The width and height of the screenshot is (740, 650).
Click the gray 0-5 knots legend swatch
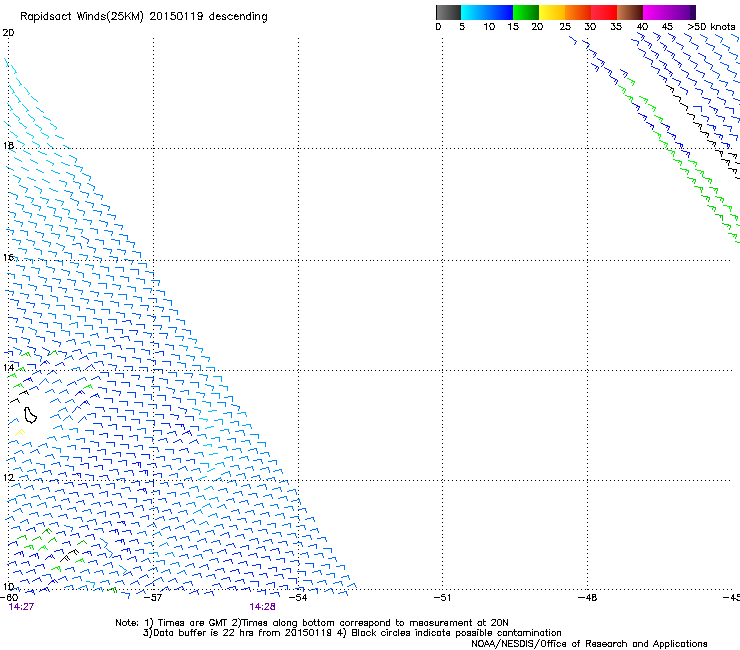tap(448, 12)
